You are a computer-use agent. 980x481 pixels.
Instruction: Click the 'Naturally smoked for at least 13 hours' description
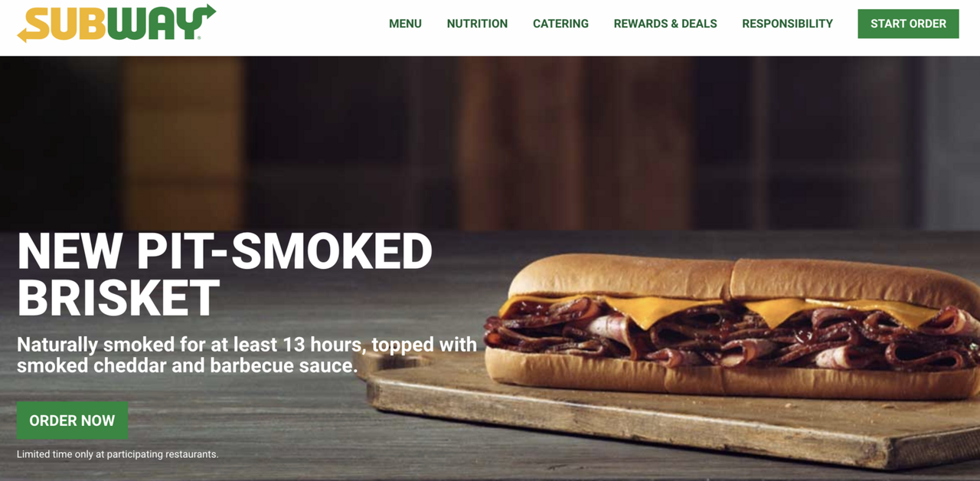(x=247, y=355)
